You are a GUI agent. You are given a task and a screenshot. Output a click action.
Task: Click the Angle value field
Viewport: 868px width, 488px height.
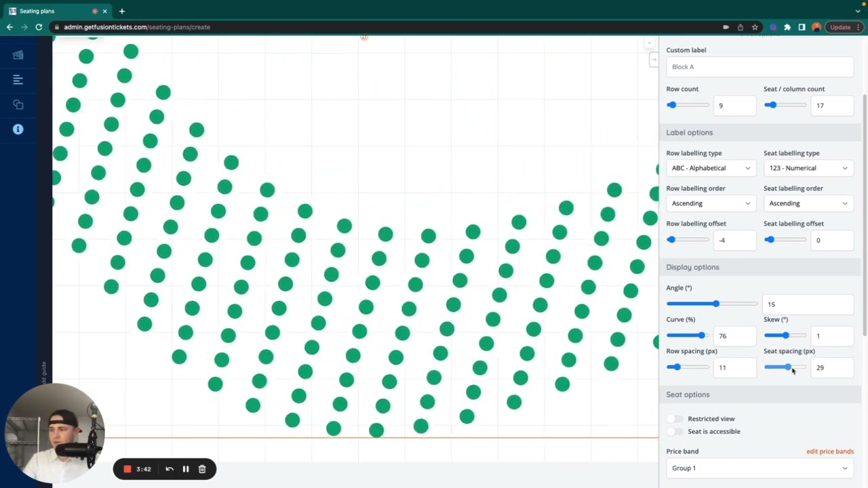808,304
